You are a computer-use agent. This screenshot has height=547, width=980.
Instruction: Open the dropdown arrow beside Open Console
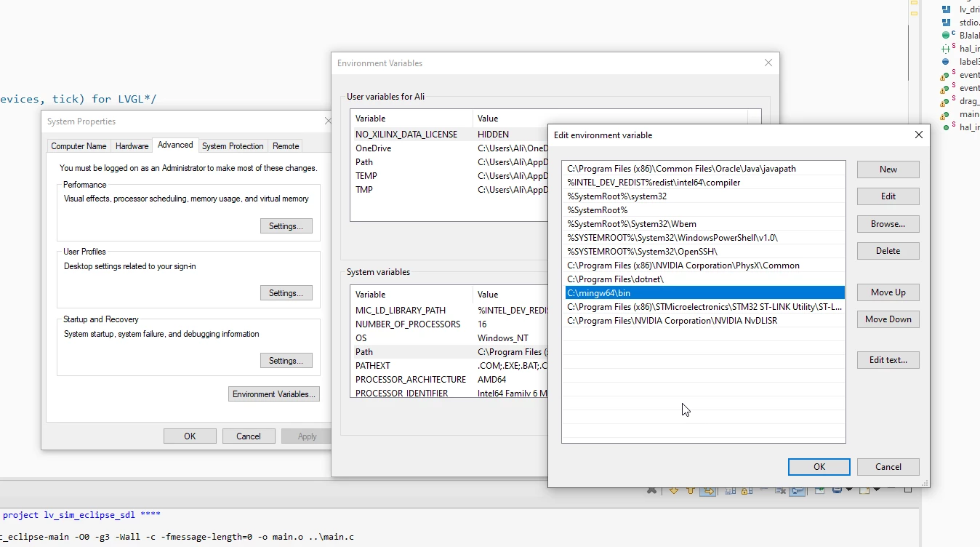pyautogui.click(x=877, y=490)
